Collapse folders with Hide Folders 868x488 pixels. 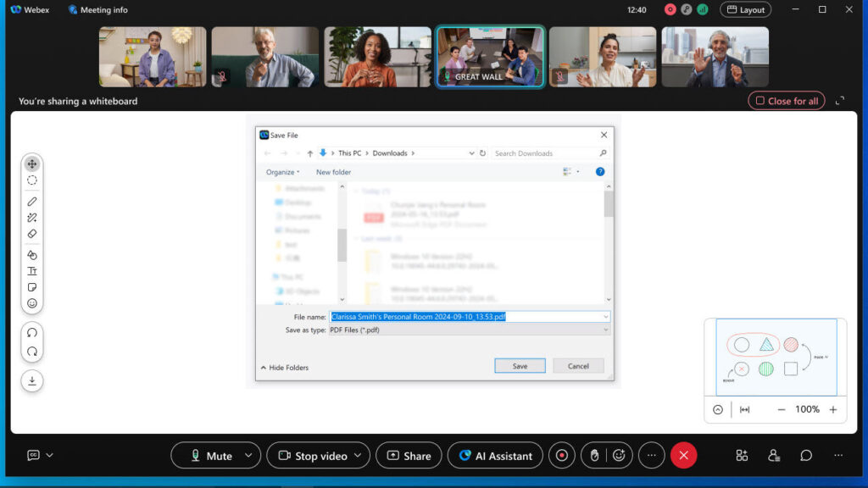point(285,368)
